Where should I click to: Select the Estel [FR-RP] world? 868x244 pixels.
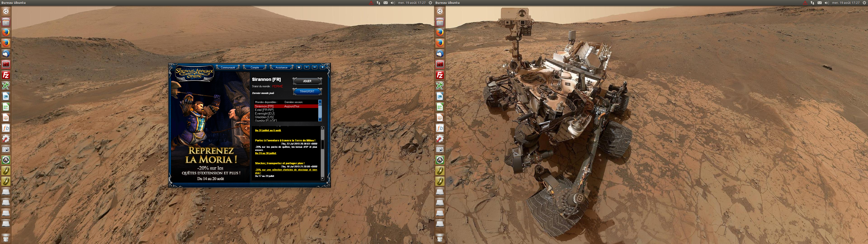264,110
